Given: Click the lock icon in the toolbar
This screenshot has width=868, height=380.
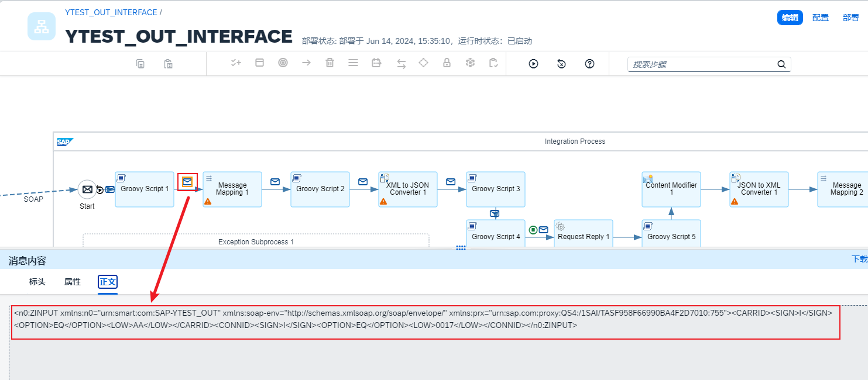Looking at the screenshot, I should (447, 63).
